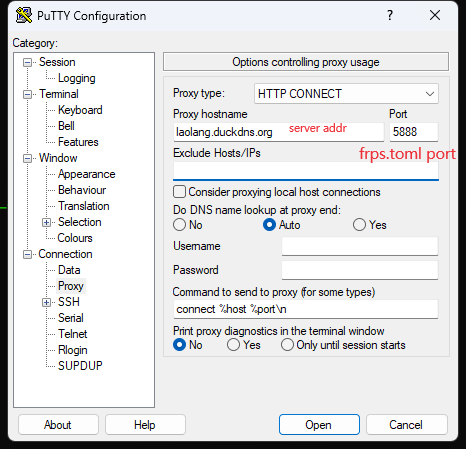The height and width of the screenshot is (449, 466).
Task: Select No for DNS name lookup
Action: pos(179,225)
